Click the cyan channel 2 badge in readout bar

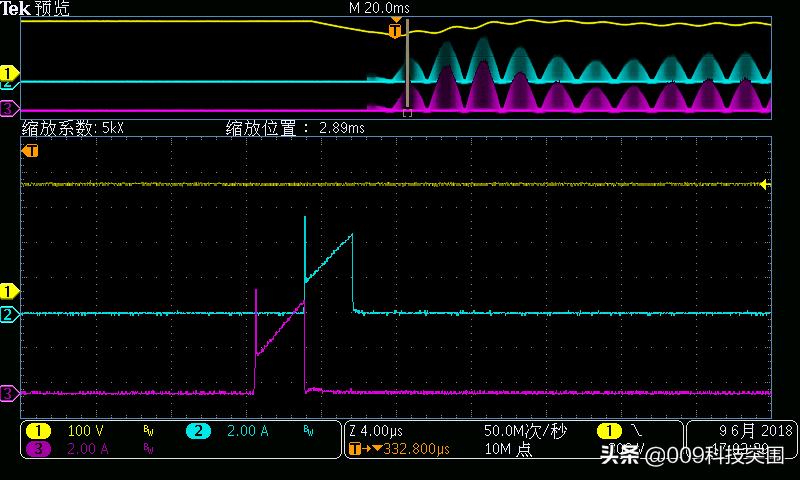pos(198,431)
